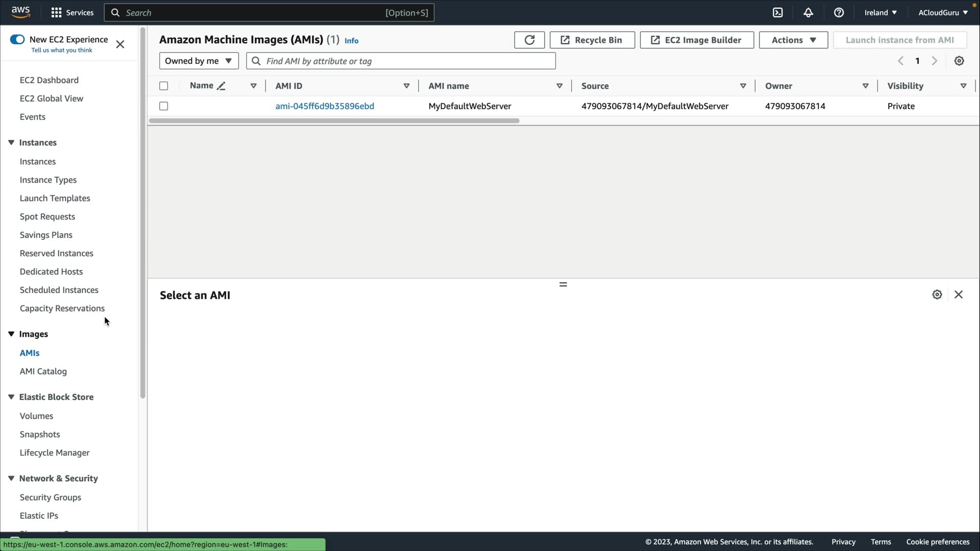Open AMI ami-045ff6d9b35896ebd link
Viewport: 980px width, 551px height.
[325, 106]
